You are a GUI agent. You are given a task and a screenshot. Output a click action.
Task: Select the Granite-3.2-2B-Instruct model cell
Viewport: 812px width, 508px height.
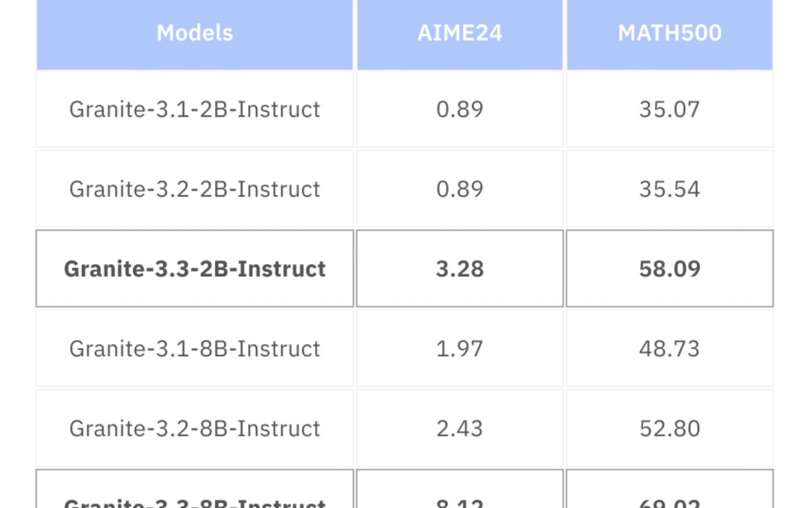click(x=195, y=189)
